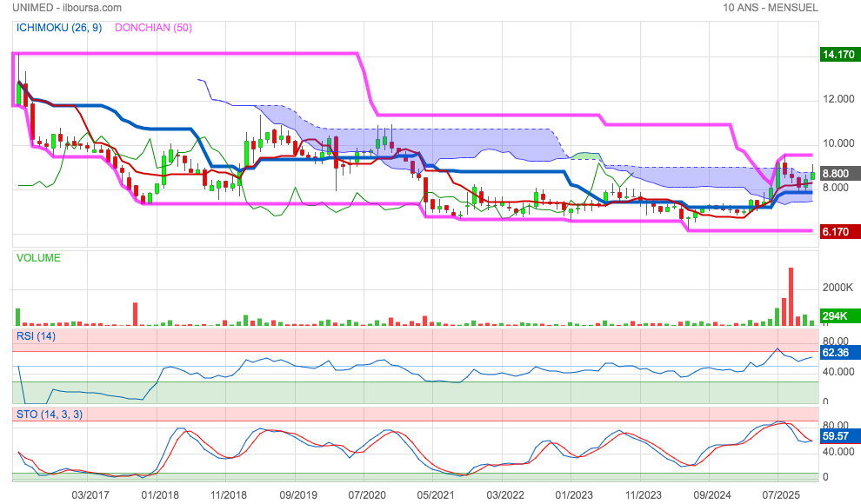Select the RSI (14) panel label
The height and width of the screenshot is (504, 861).
tap(36, 336)
